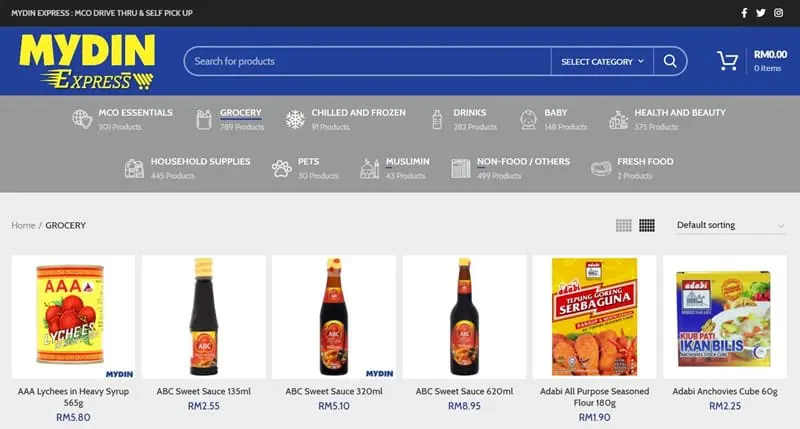The image size is (800, 429).
Task: Select the Drinks category icon
Action: click(x=437, y=119)
